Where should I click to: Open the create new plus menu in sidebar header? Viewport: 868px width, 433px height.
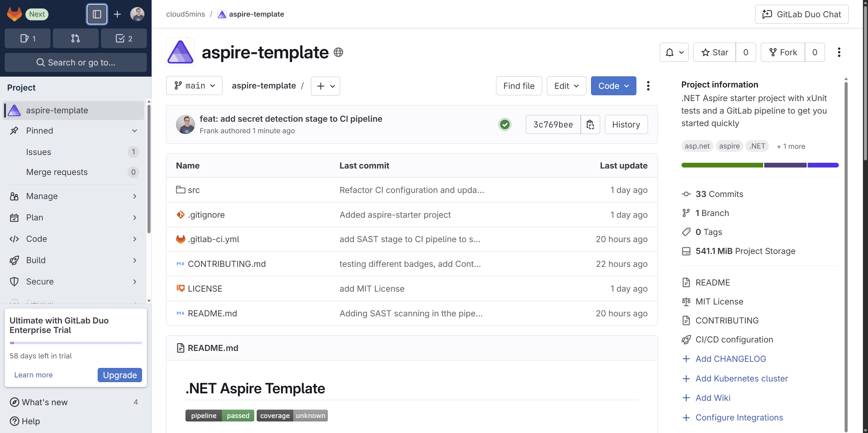pyautogui.click(x=117, y=14)
